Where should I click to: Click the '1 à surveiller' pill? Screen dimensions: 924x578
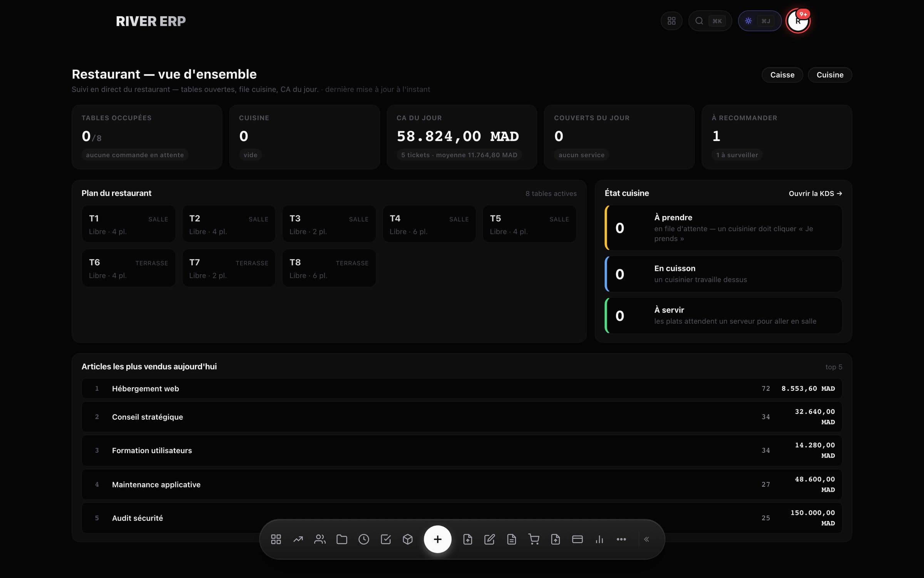[x=737, y=155]
